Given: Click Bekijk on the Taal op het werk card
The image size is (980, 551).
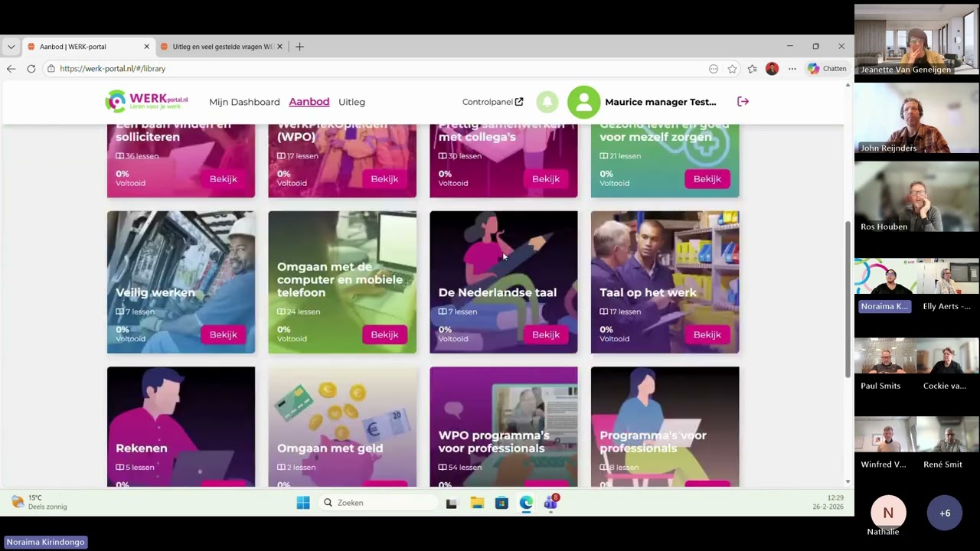Looking at the screenshot, I should [707, 334].
